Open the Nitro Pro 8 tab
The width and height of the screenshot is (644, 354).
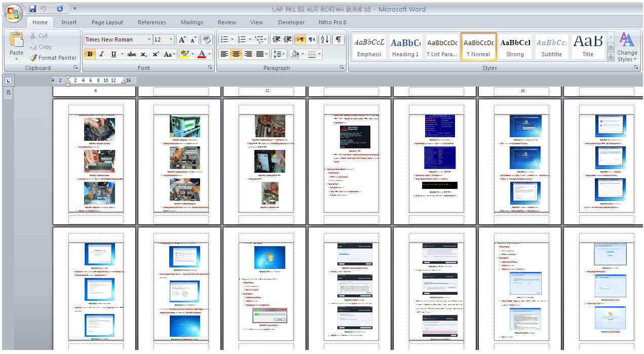[x=332, y=22]
